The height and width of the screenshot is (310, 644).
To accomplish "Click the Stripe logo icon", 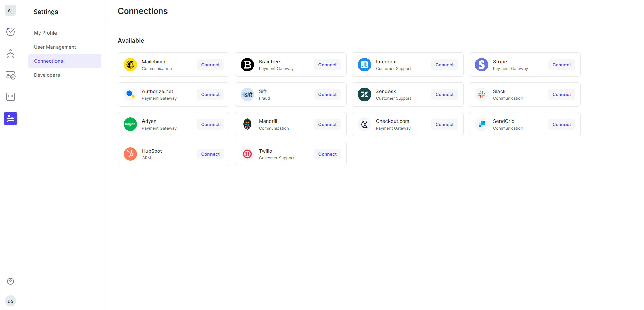I will 482,65.
